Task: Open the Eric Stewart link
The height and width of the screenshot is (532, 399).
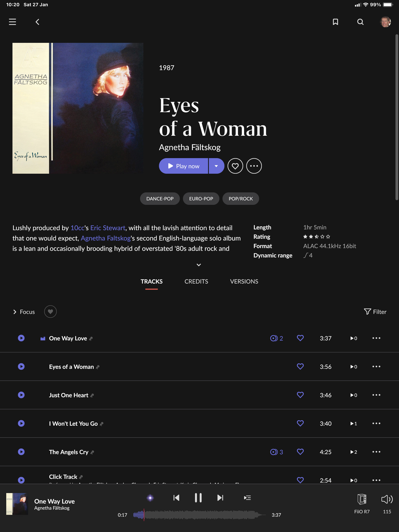Action: (108, 228)
